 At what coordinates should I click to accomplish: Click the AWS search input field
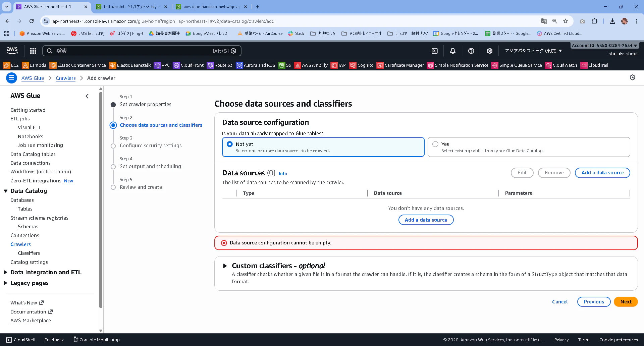point(142,51)
